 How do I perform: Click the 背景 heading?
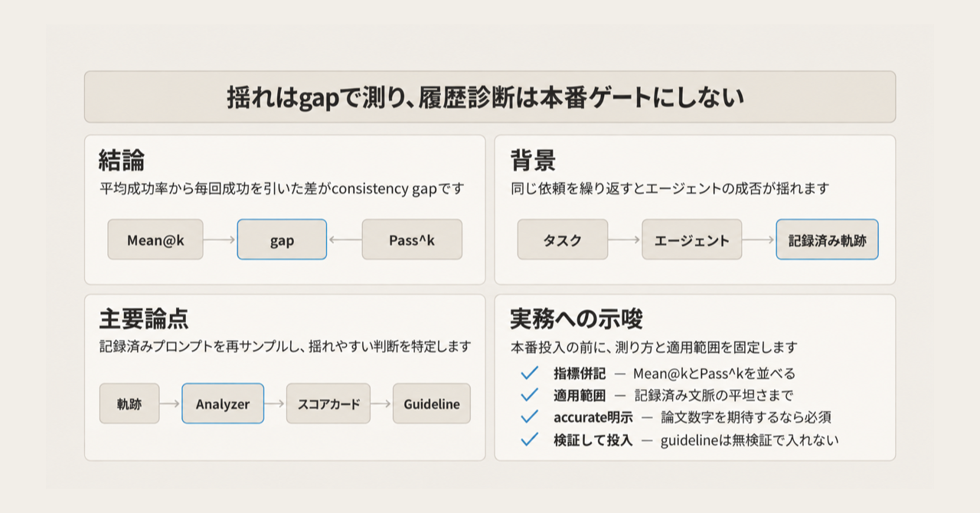tap(533, 161)
